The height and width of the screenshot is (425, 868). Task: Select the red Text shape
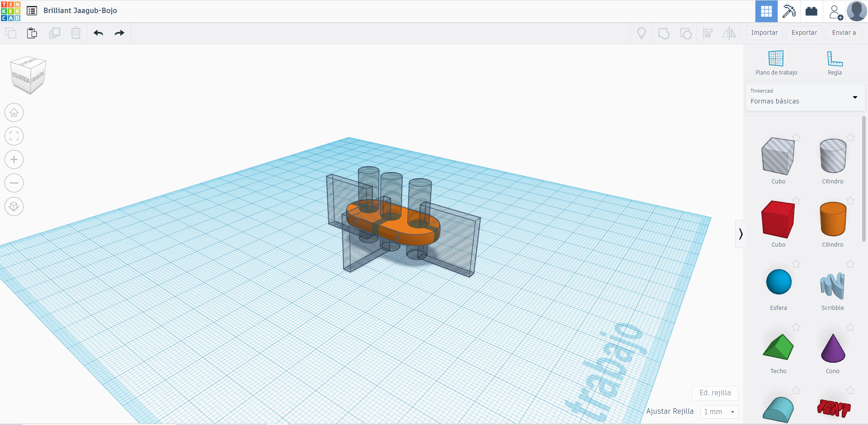pos(834,408)
